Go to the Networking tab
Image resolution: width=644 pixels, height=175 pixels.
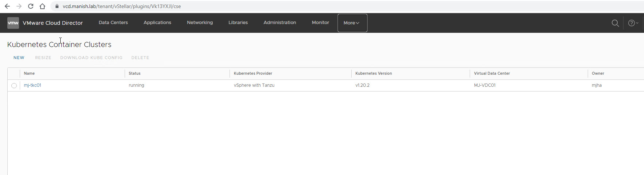point(200,23)
